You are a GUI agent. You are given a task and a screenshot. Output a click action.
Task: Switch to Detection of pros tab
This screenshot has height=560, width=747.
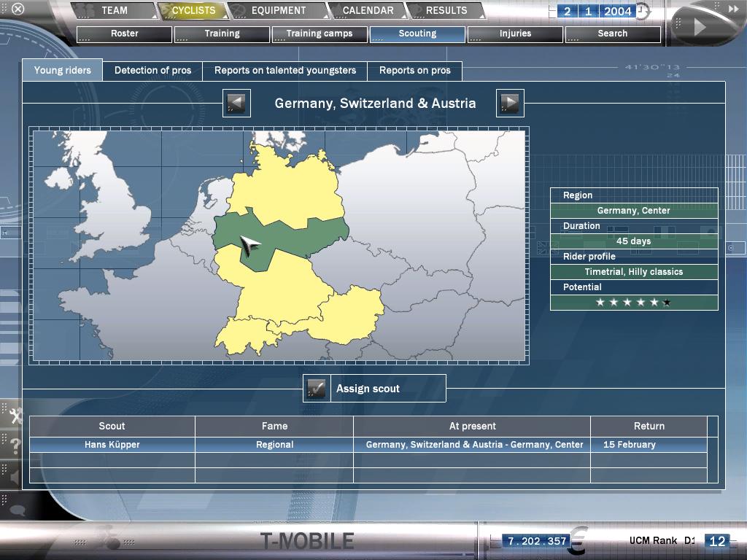[152, 71]
